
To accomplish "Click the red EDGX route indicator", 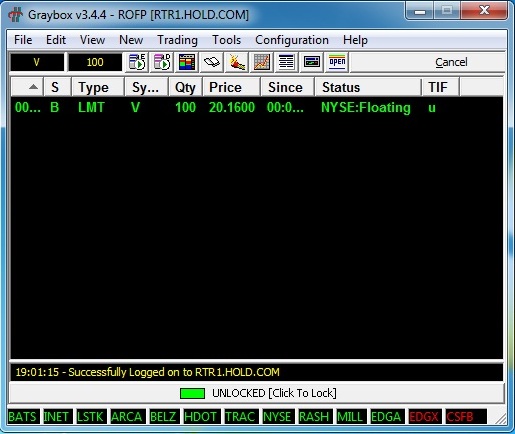I will click(x=424, y=417).
